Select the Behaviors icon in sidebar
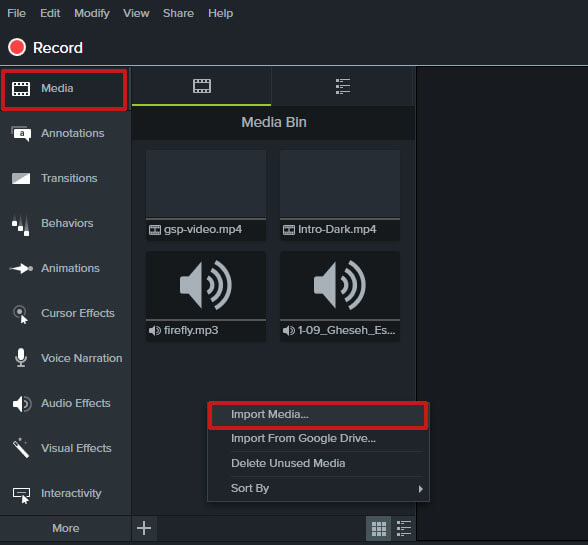 pos(21,226)
